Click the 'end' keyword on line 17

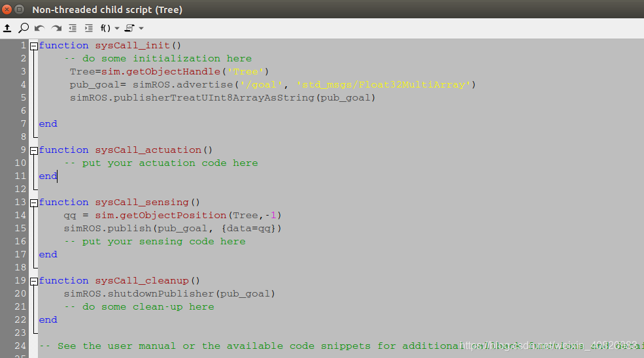coord(48,254)
